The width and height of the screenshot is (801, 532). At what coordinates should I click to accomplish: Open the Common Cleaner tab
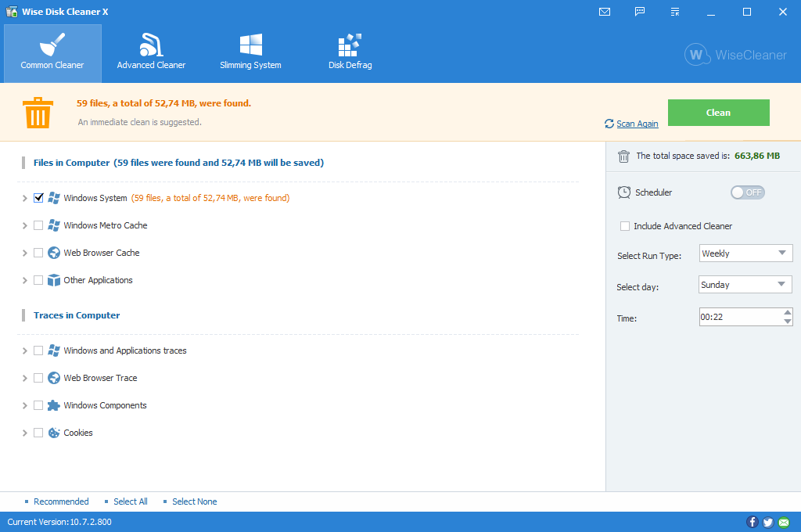(52, 53)
